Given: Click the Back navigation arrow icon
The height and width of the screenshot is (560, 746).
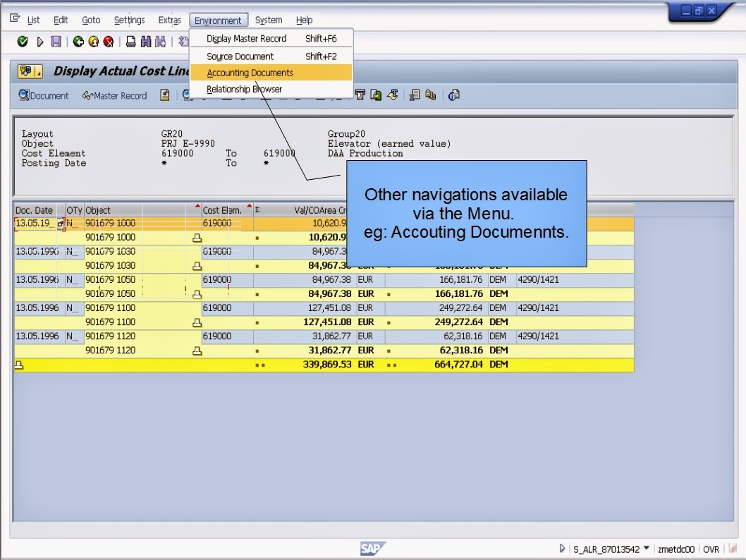Looking at the screenshot, I should [x=78, y=42].
